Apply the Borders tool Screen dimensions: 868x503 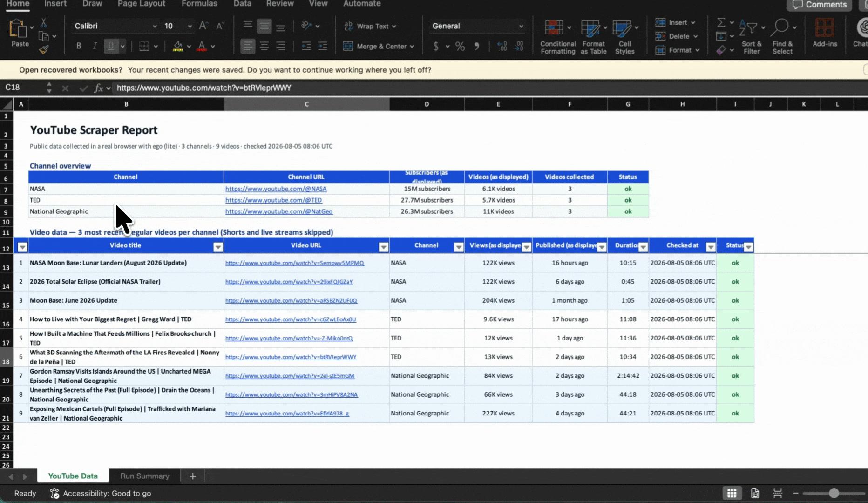point(144,46)
